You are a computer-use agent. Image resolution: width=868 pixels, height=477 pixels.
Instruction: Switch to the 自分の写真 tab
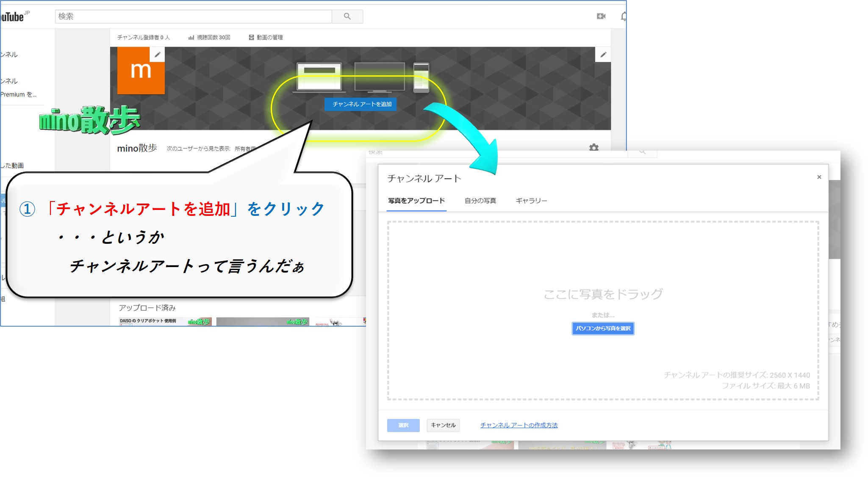(480, 201)
